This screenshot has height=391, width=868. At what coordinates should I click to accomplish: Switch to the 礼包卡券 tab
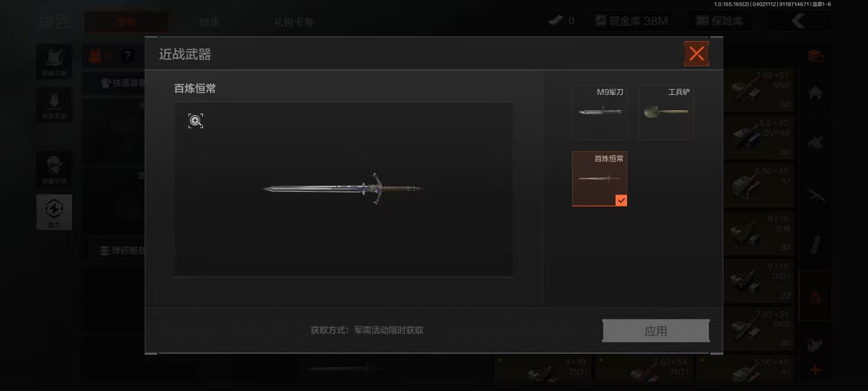click(x=293, y=22)
